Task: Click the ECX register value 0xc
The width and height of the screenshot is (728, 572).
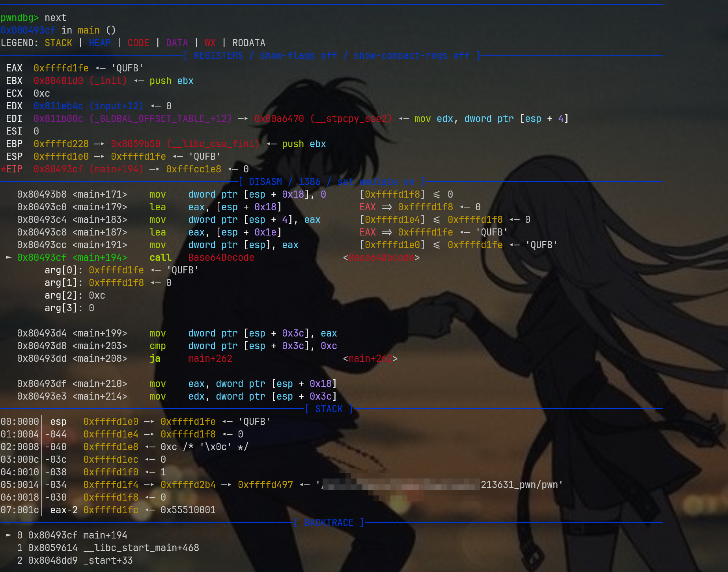Action: coord(42,93)
